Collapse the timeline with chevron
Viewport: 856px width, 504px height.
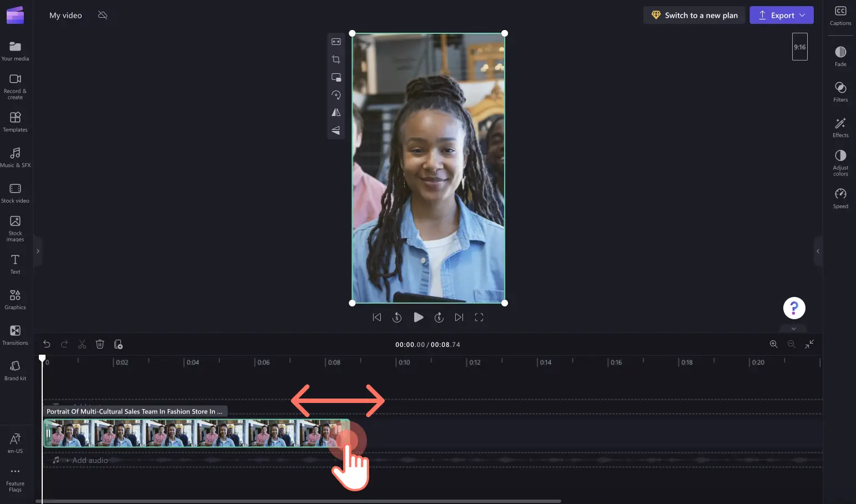tap(794, 329)
